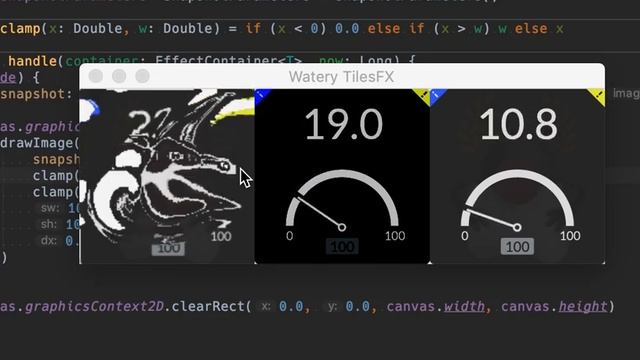This screenshot has width=640, height=360.
Task: Click the Watery TilesFX window title bar
Action: point(342,76)
